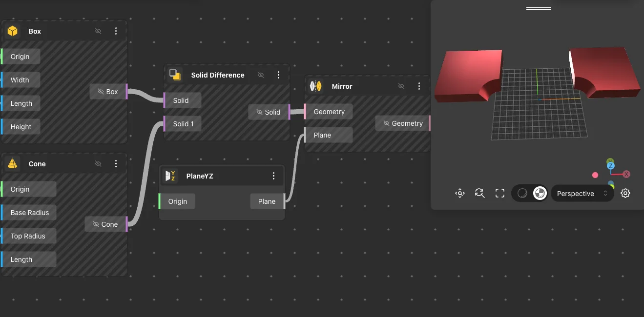644x317 pixels.
Task: Click the X axis on orientation gizmo
Action: [x=626, y=174]
